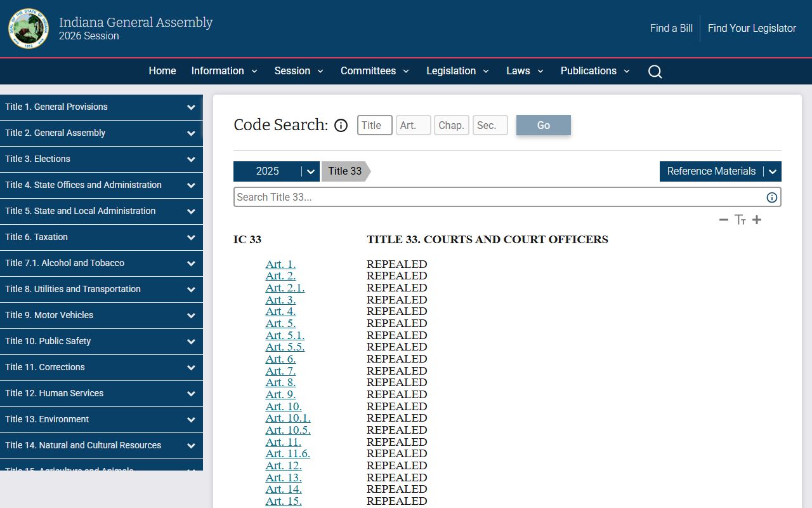
Task: Expand Title 12. Human Services chevron
Action: pyautogui.click(x=191, y=394)
